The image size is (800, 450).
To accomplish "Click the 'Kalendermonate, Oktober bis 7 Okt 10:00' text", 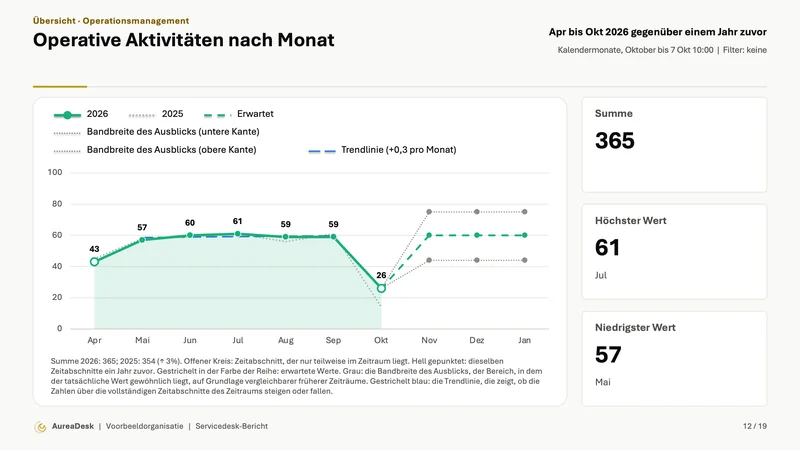I will point(635,50).
